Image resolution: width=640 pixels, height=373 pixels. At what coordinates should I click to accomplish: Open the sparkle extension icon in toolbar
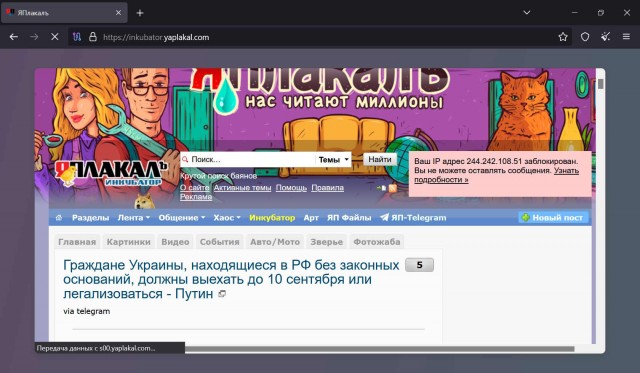[605, 37]
